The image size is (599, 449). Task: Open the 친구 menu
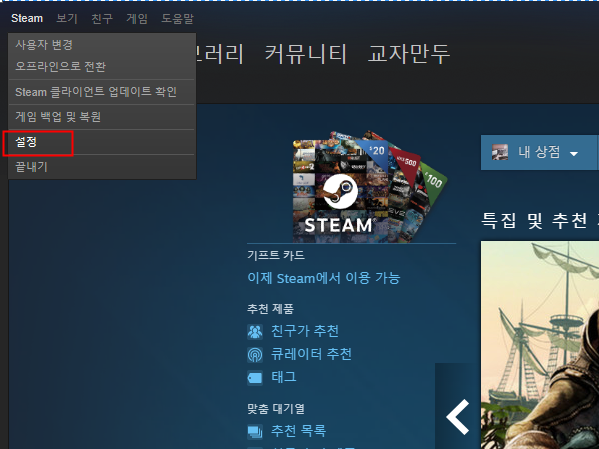click(102, 18)
